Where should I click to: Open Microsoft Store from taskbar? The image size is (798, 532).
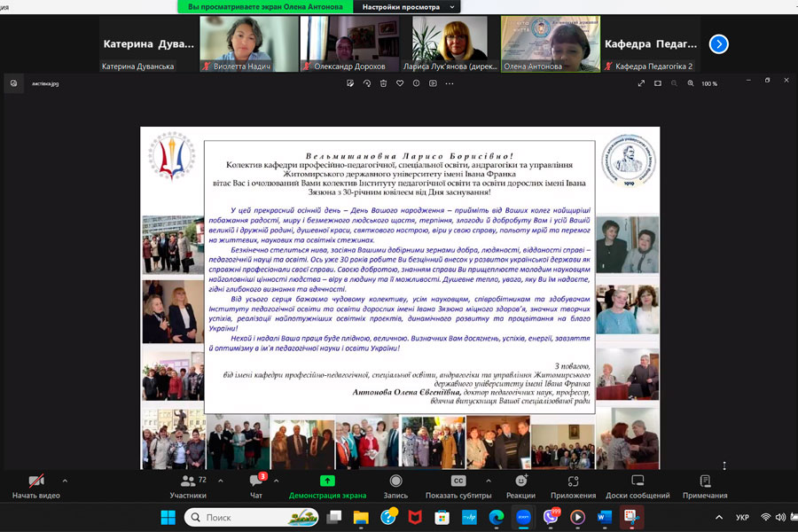442,517
